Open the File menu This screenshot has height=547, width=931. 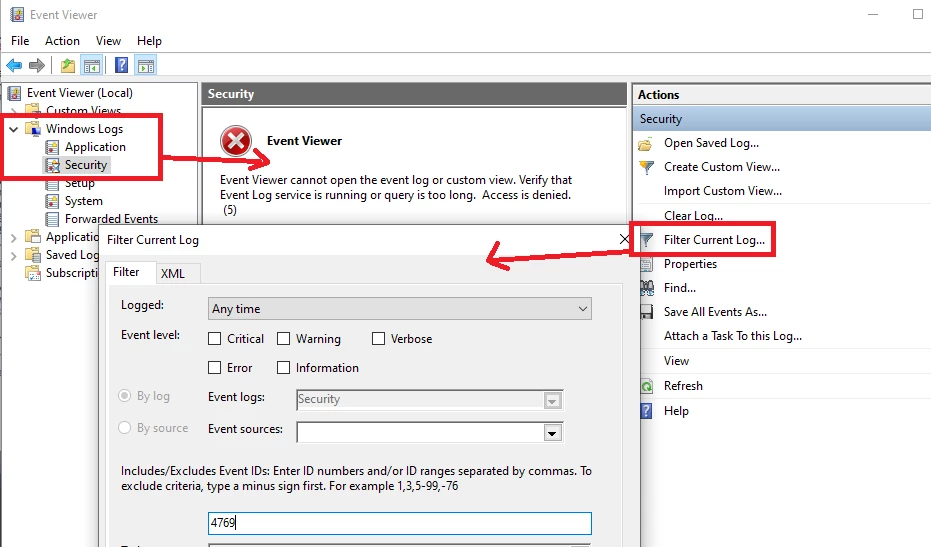coord(20,40)
